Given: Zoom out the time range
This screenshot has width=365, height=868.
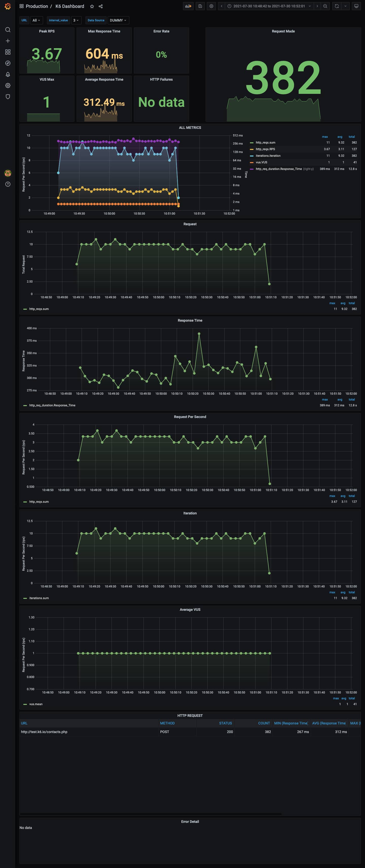Looking at the screenshot, I should pos(325,6).
